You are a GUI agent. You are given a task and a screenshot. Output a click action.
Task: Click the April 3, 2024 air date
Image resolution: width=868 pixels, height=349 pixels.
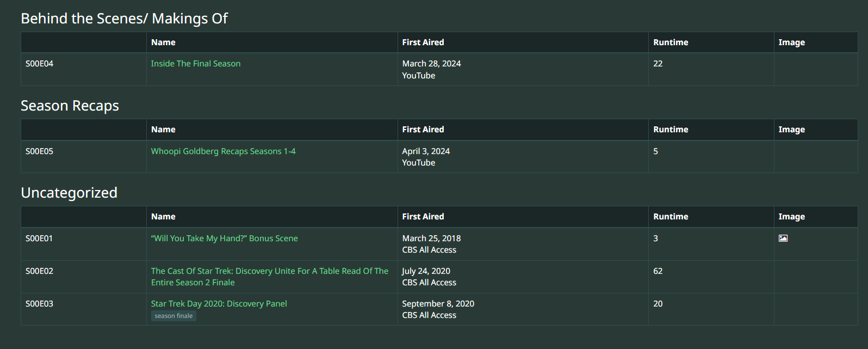[426, 151]
